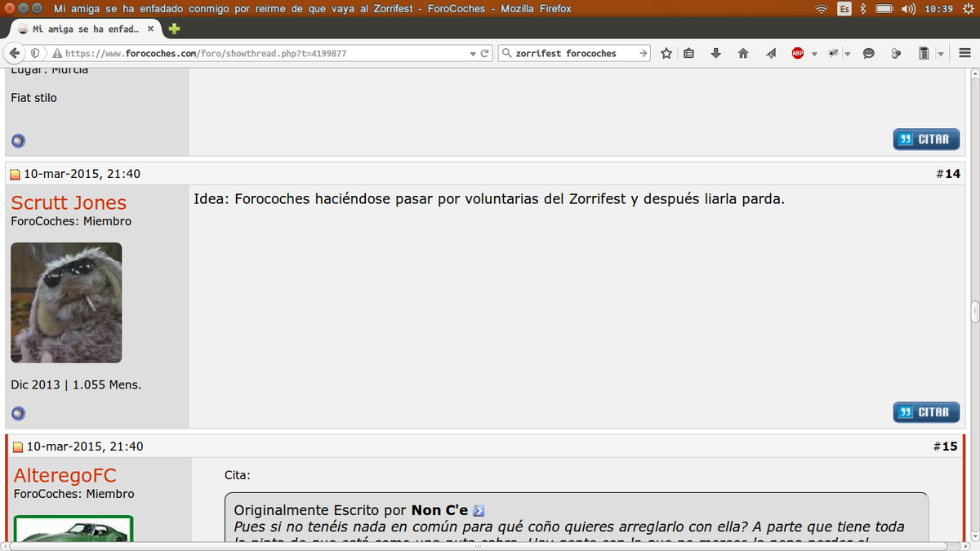The width and height of the screenshot is (980, 551).
Task: Click CITAR button on the Fiat stilo post
Action: (x=925, y=140)
